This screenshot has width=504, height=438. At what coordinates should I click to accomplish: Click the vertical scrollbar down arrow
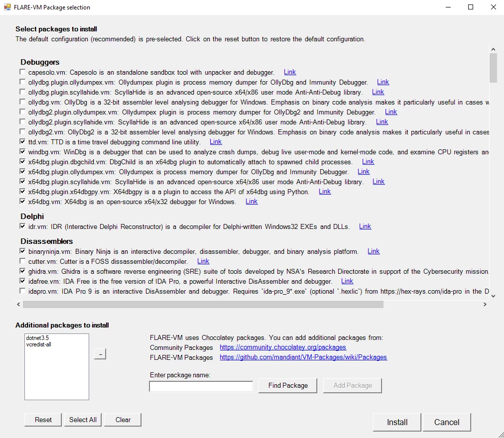(493, 296)
